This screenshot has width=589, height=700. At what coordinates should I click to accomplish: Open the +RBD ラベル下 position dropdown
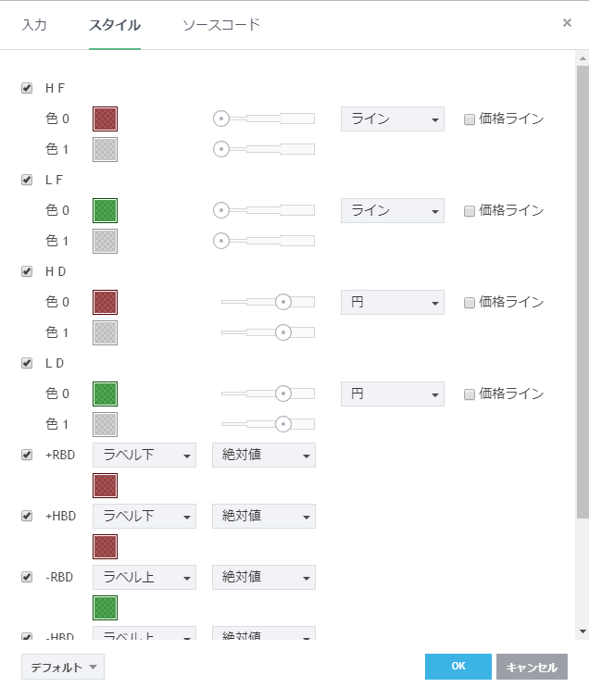(144, 455)
